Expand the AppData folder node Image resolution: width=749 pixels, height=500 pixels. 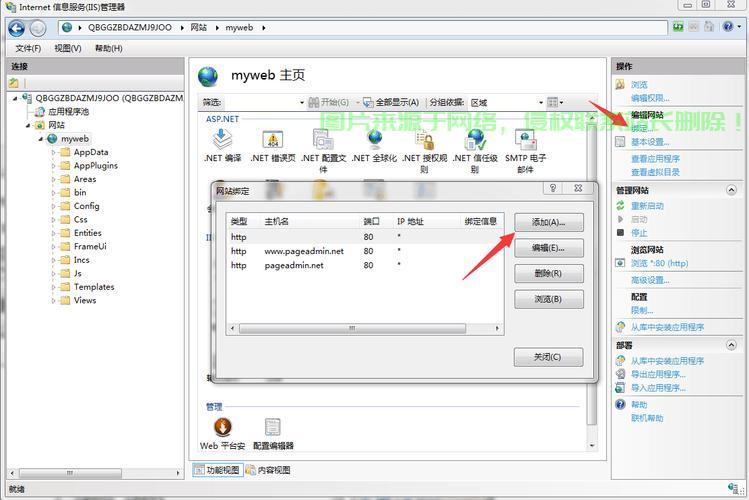pos(54,152)
